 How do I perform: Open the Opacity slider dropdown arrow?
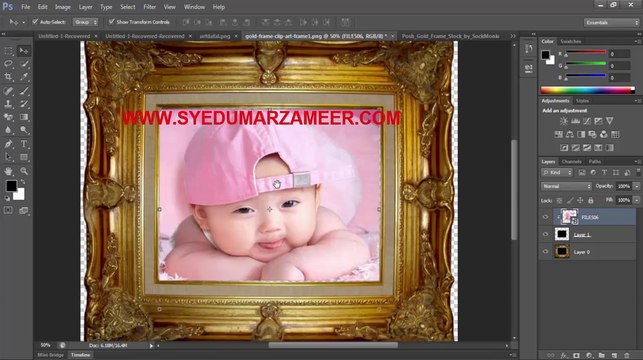(637, 187)
